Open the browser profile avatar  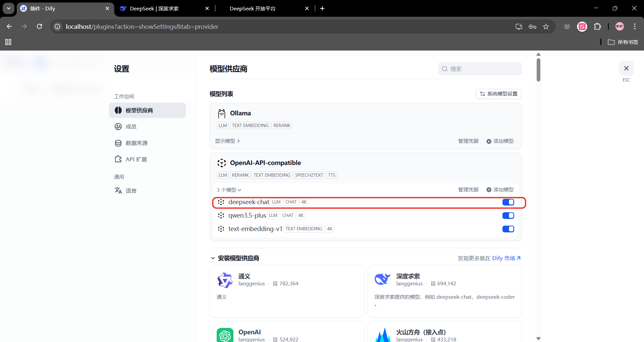tap(620, 26)
